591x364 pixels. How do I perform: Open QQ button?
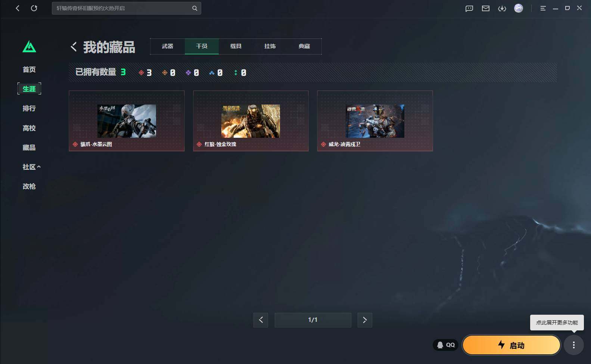pyautogui.click(x=446, y=345)
